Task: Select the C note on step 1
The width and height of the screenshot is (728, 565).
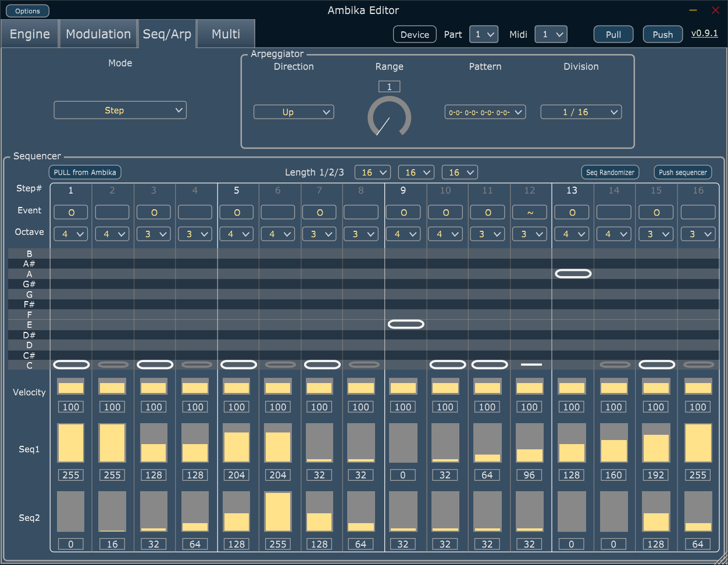Action: [x=71, y=364]
